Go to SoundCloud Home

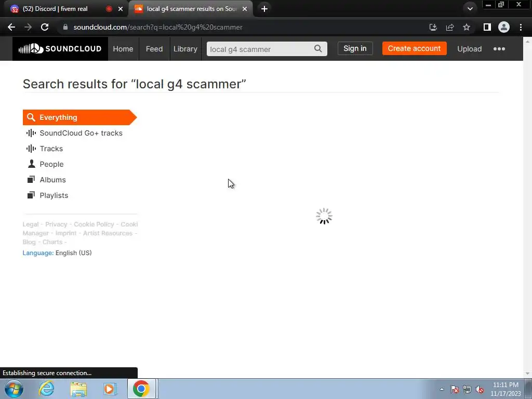(123, 49)
